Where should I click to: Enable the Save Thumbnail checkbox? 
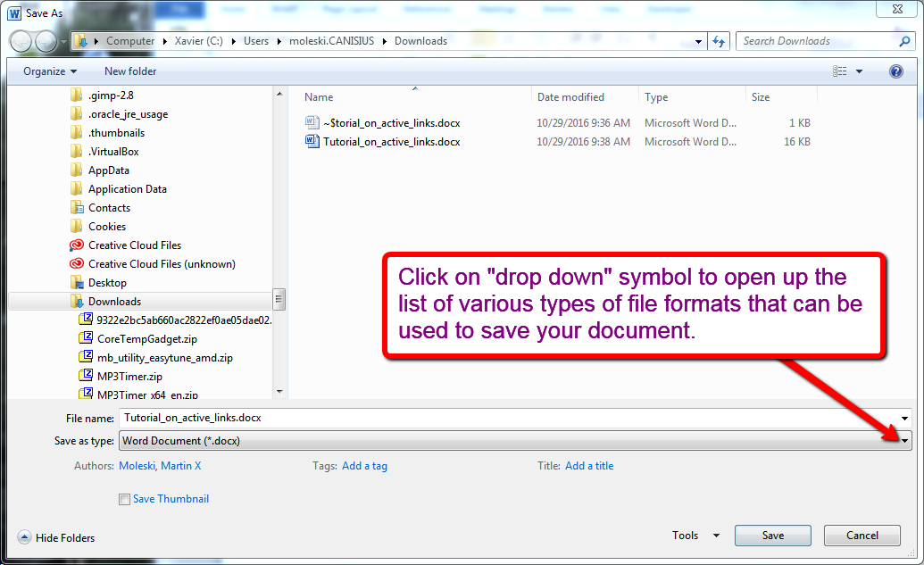tap(124, 500)
